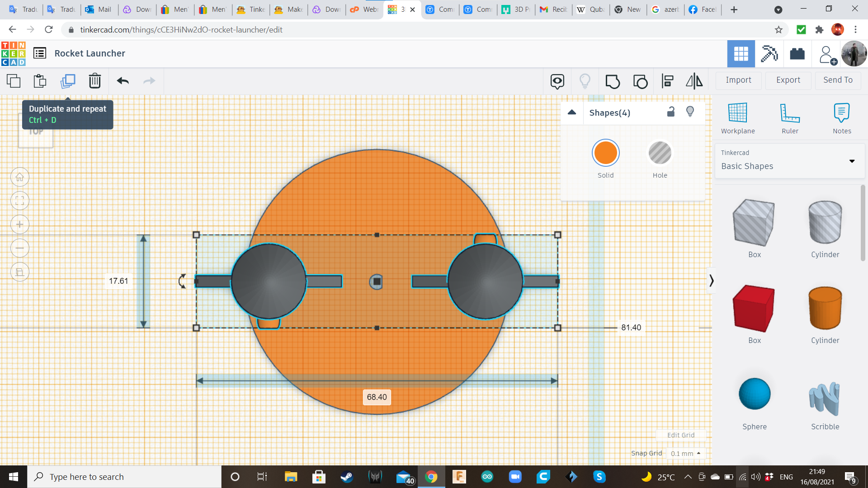Collapse the Shapes(4) inspector panel

(572, 113)
